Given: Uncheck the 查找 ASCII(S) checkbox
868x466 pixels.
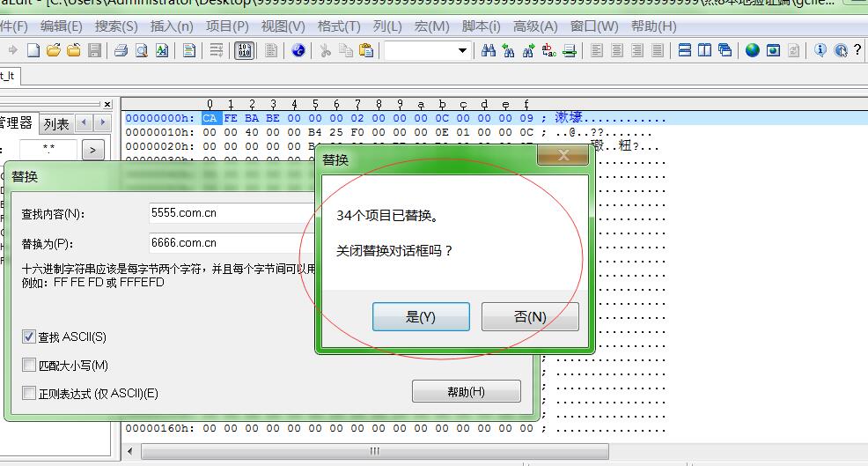Looking at the screenshot, I should tap(29, 337).
